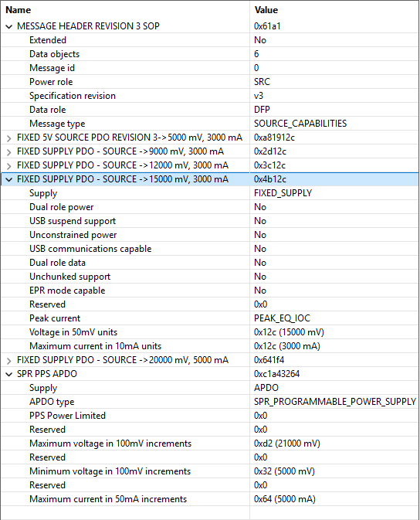Viewport: 420px width, 520px height.
Task: Click the SRC power role value
Action: coord(262,82)
